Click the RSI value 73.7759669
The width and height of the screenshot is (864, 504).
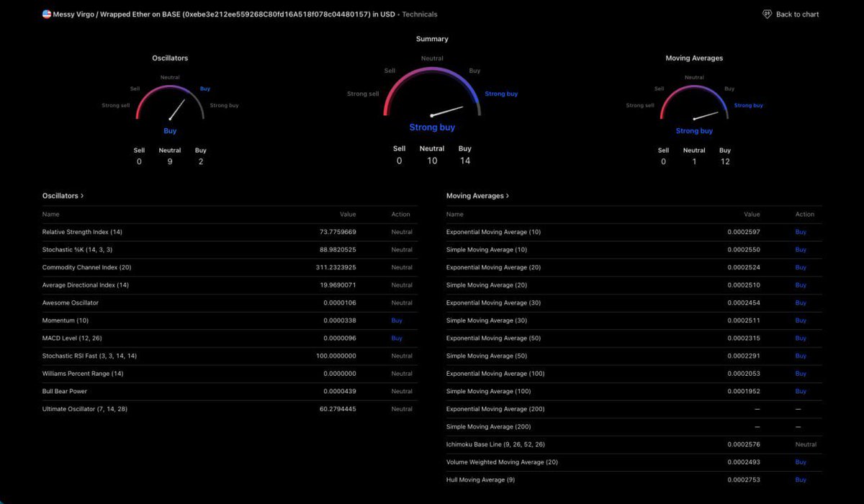338,232
